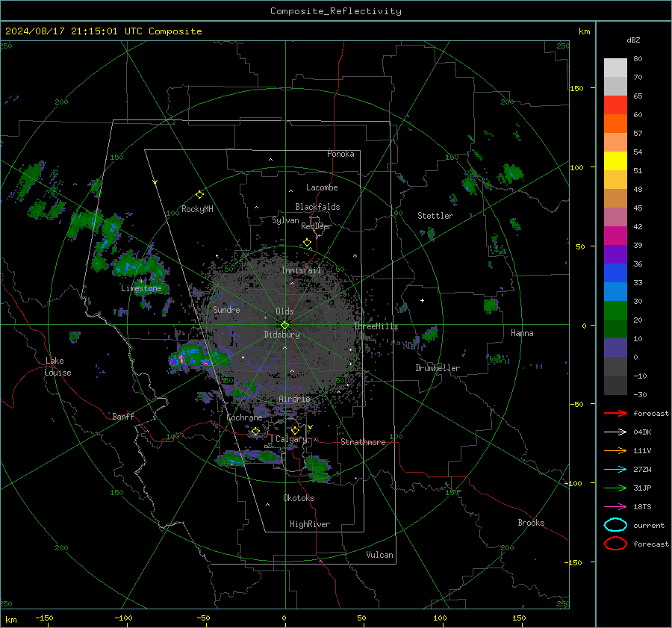Click green echo cluster southeast of Calgary

pyautogui.click(x=318, y=469)
